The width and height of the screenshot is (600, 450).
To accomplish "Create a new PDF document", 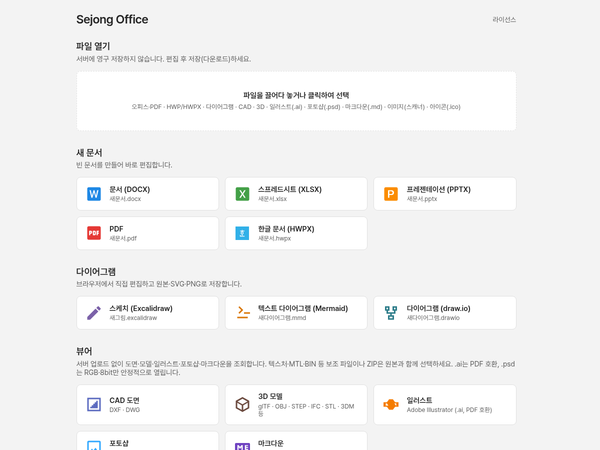I will tap(148, 233).
